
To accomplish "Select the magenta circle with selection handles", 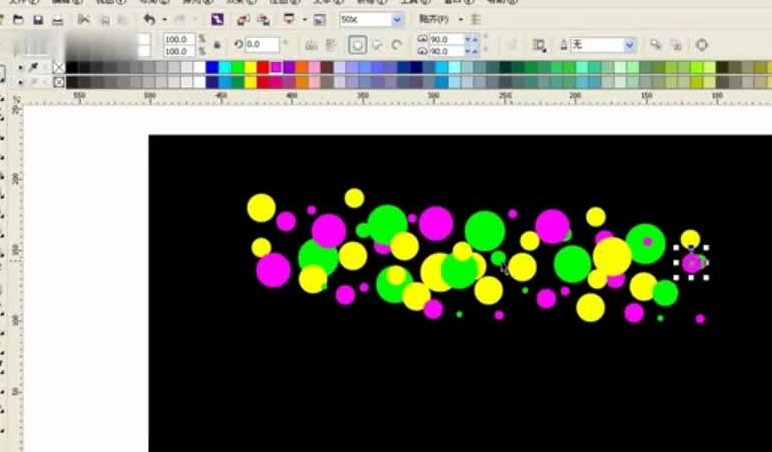I will pos(691,263).
